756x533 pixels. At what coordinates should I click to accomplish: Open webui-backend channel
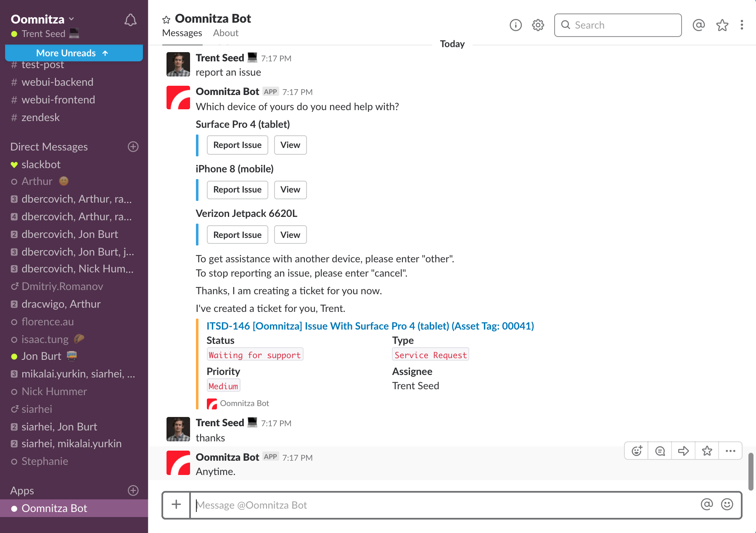pos(74,82)
